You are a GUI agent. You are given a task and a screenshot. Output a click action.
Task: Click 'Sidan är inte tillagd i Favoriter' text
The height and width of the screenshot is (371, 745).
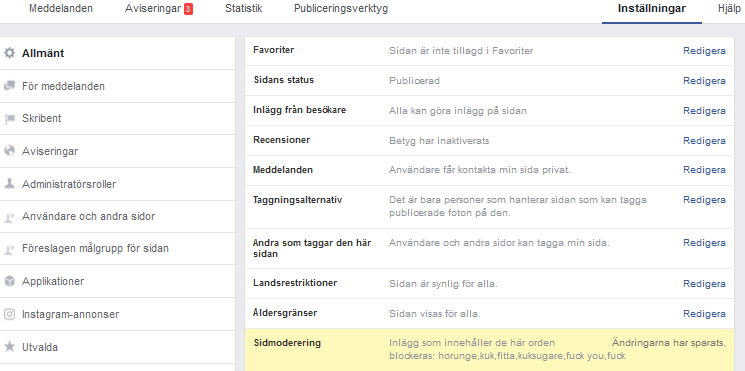point(461,51)
